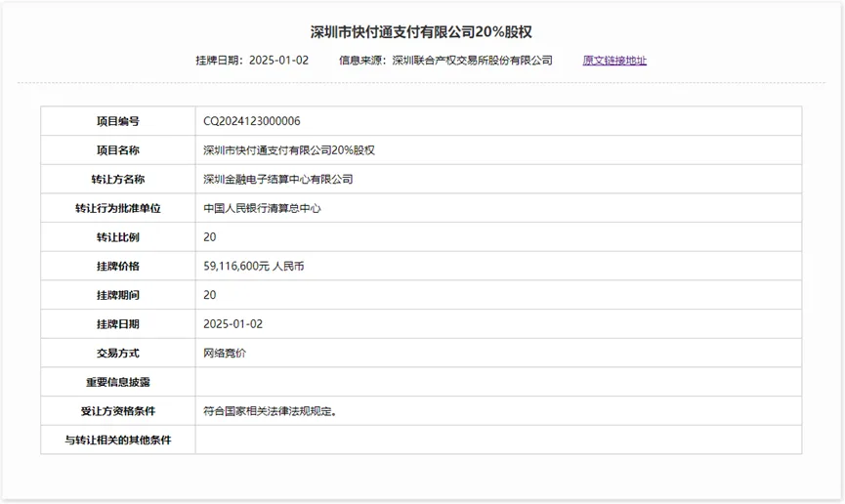Select the 转让比例 value 20
The height and width of the screenshot is (504, 845).
click(210, 237)
